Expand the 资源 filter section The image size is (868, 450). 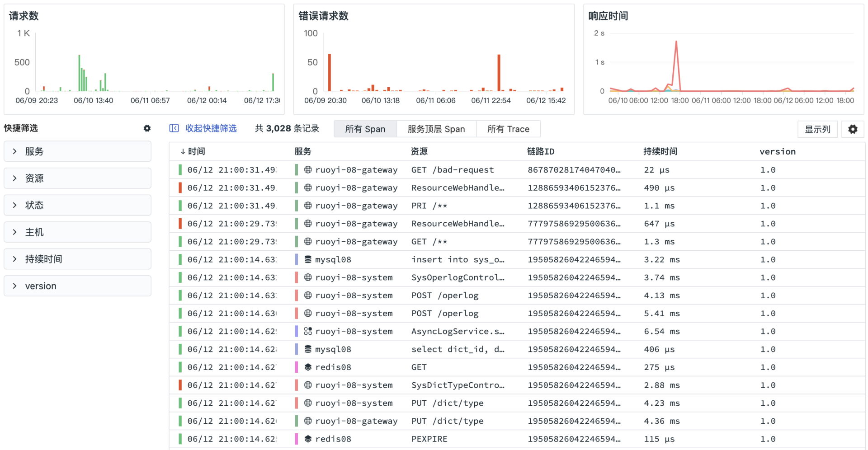point(77,178)
